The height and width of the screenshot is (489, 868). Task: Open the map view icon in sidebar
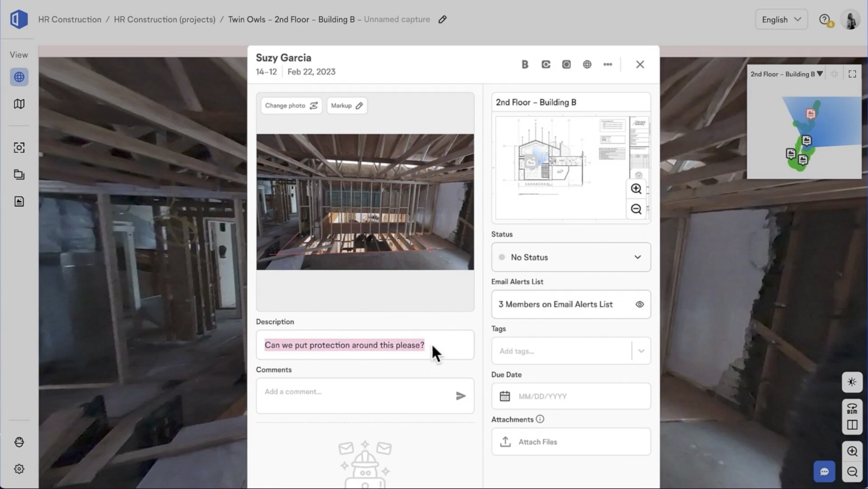[x=19, y=104]
